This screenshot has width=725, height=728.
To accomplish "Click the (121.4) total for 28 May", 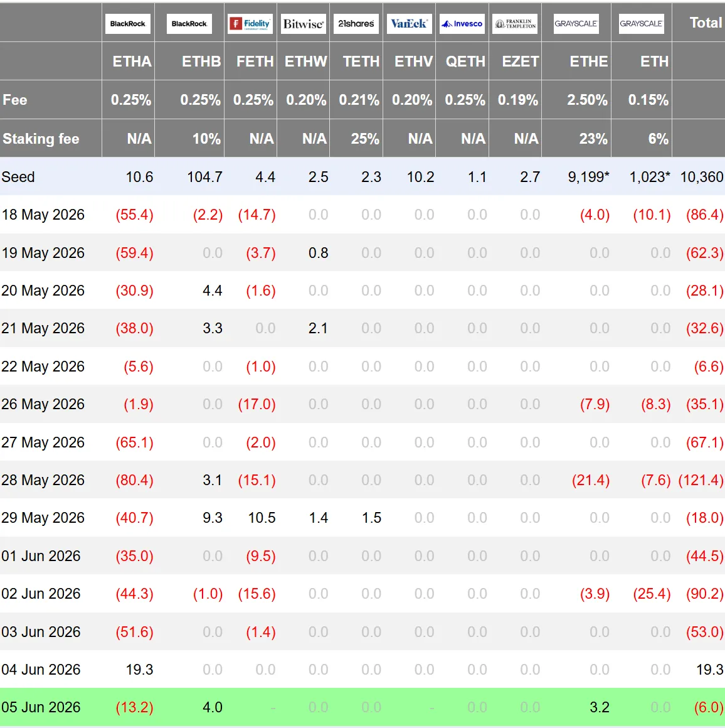I will 701,479.
